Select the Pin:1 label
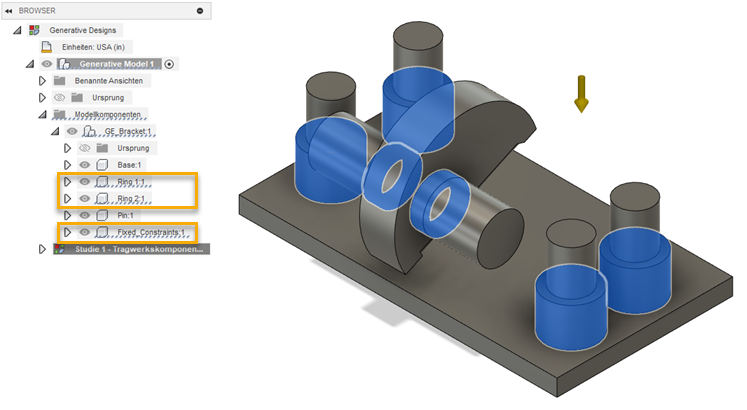 [125, 215]
